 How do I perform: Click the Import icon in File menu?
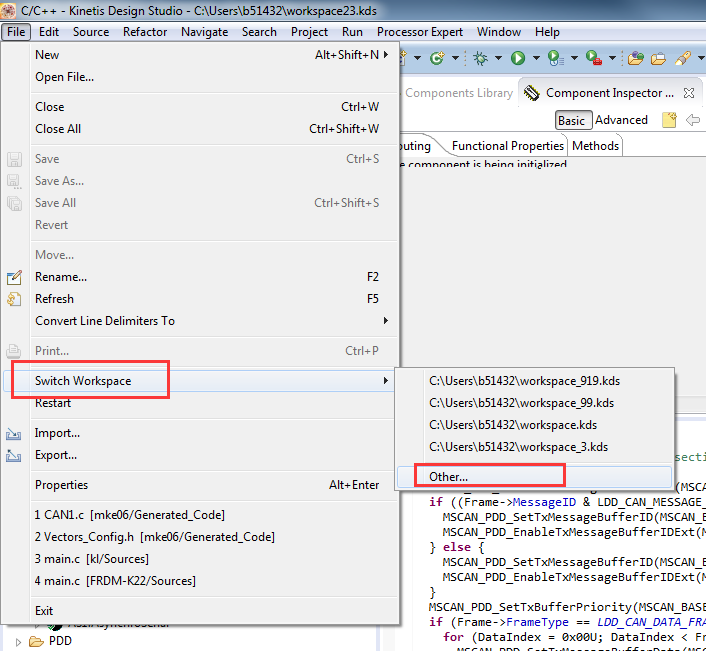tap(14, 434)
